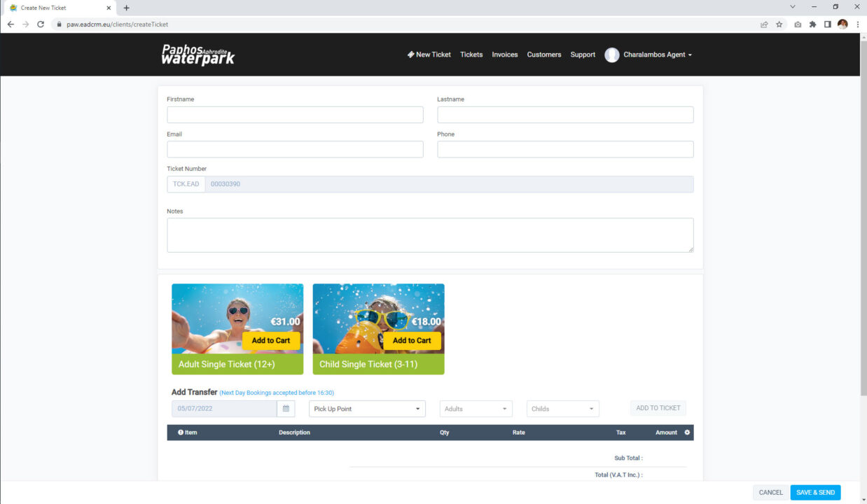Open the Support page
The height and width of the screenshot is (504, 867).
point(583,55)
